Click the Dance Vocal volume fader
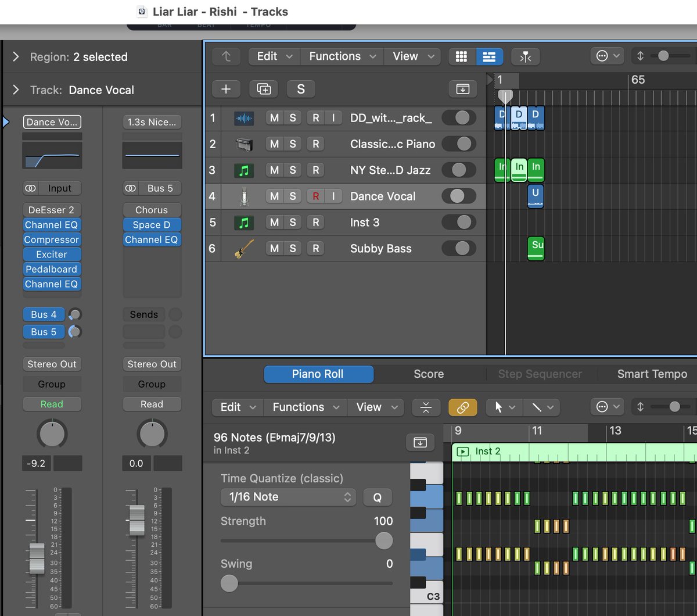 tap(37, 559)
